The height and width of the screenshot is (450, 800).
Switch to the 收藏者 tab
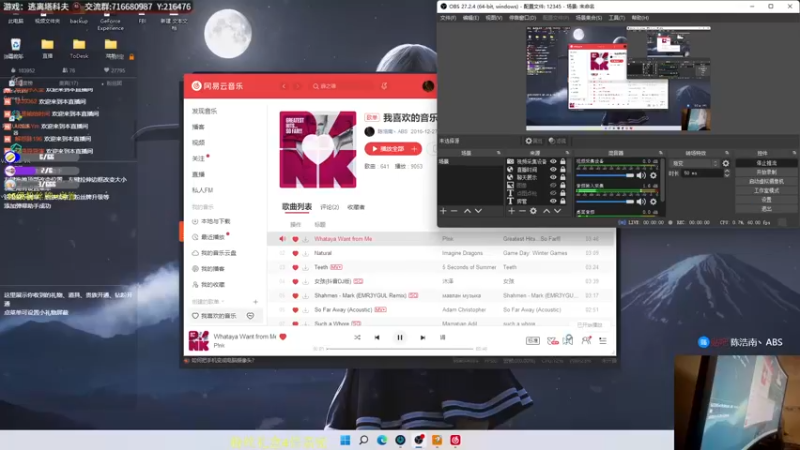356,207
